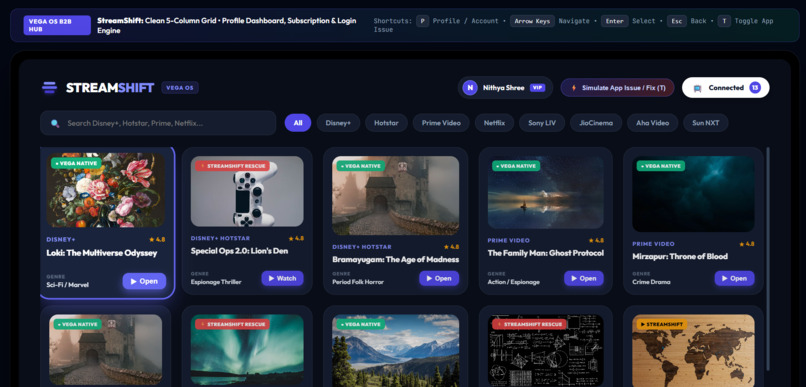Filter by Prime Video chip
The width and height of the screenshot is (806, 387).
[441, 123]
